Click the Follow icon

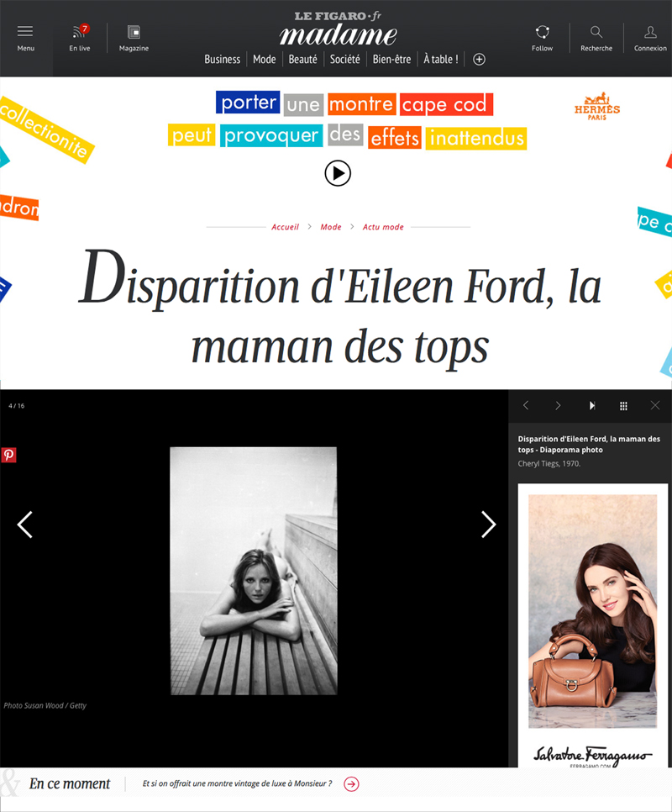point(542,32)
